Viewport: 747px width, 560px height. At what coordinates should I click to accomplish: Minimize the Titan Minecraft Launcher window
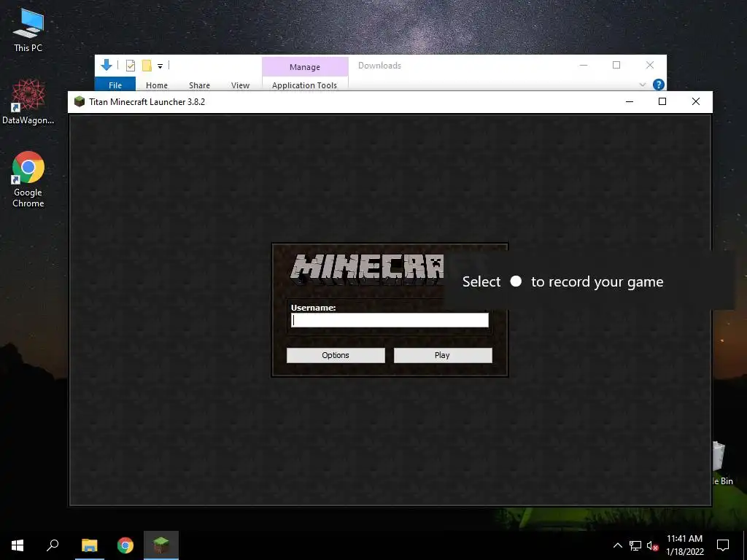pos(630,101)
